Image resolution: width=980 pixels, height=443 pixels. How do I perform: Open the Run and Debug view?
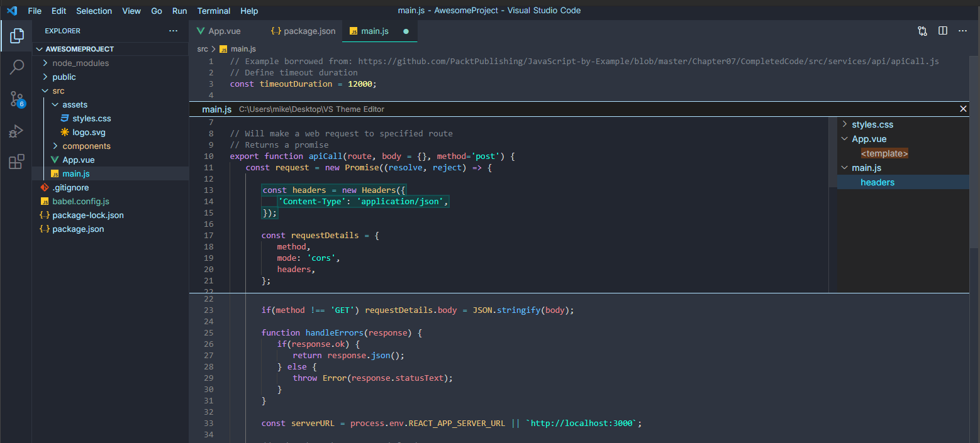coord(17,131)
